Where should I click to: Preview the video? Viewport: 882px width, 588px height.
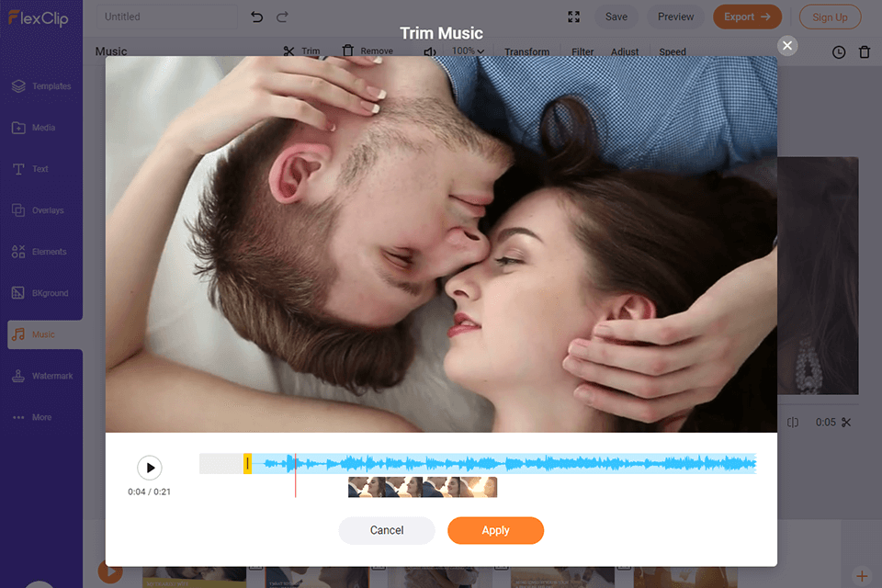point(675,17)
